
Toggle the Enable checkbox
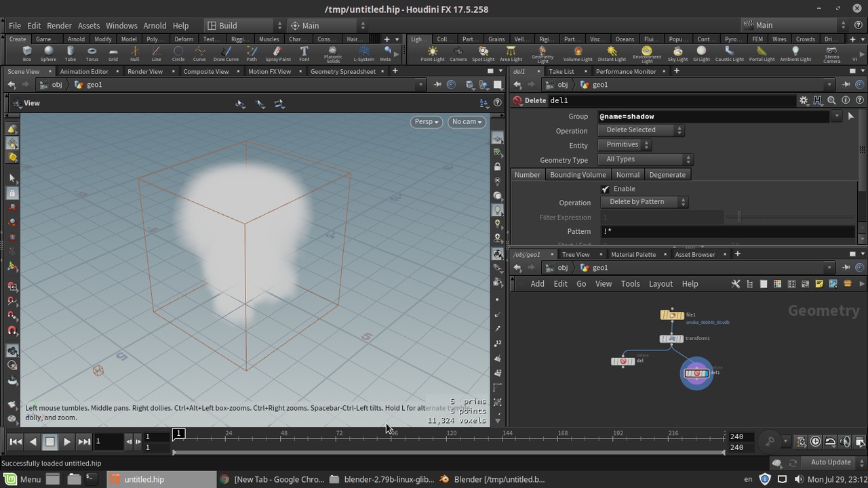pos(606,189)
